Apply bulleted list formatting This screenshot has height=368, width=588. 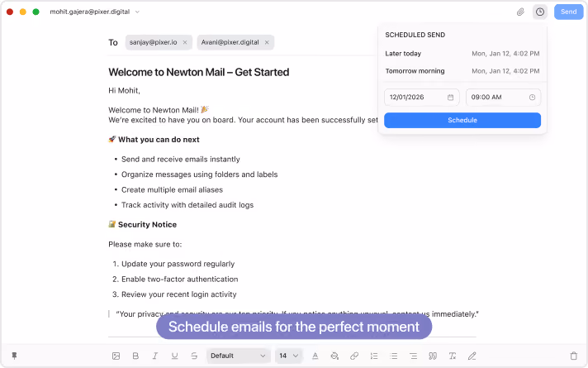click(x=393, y=356)
